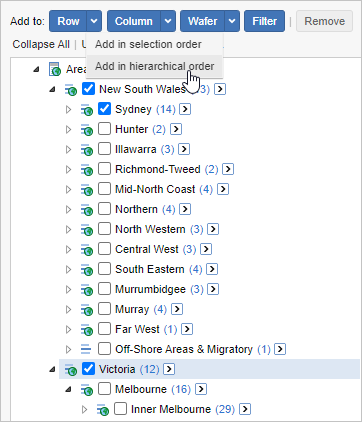Choose Add in selection order
This screenshot has height=422, width=362.
[x=148, y=44]
